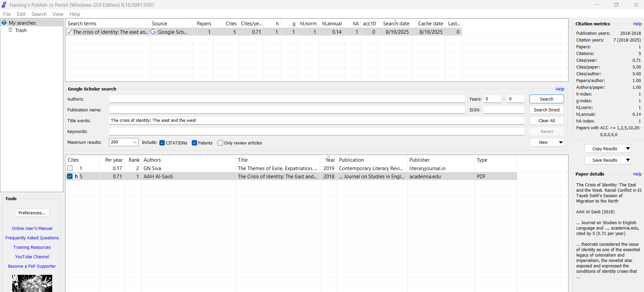This screenshot has width=644, height=292.
Task: Sort searches by Cache date column header
Action: [428, 24]
